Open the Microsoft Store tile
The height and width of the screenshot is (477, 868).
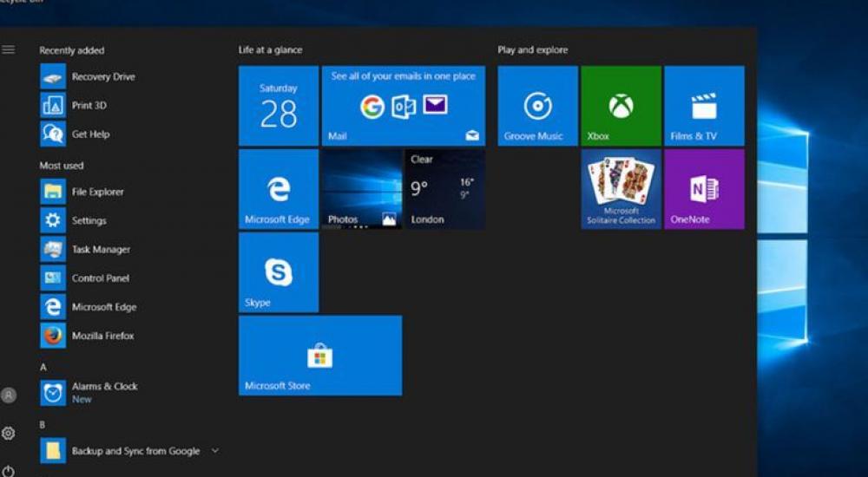coord(319,356)
